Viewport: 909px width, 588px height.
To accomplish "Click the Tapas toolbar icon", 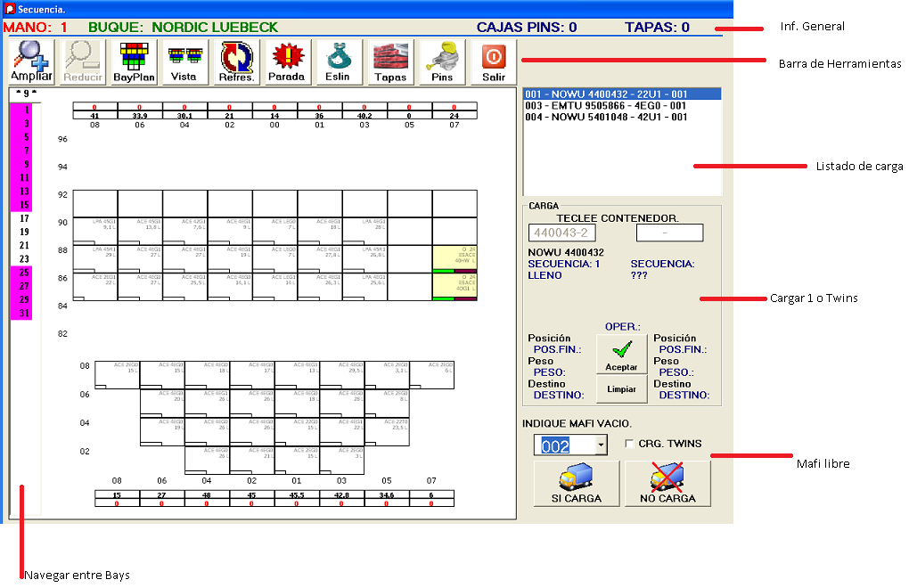I will point(390,62).
